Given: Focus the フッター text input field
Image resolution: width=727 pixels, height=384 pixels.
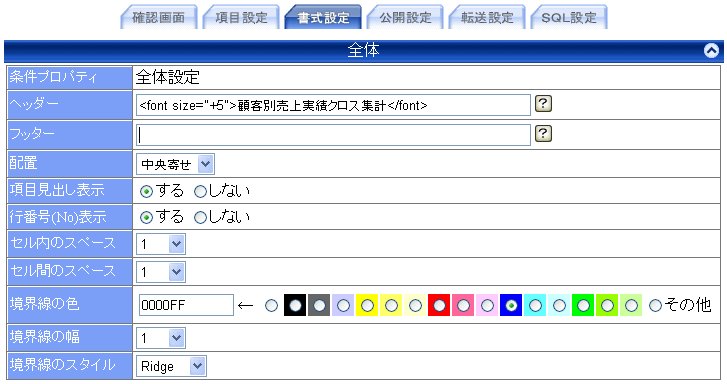Looking at the screenshot, I should click(x=333, y=135).
